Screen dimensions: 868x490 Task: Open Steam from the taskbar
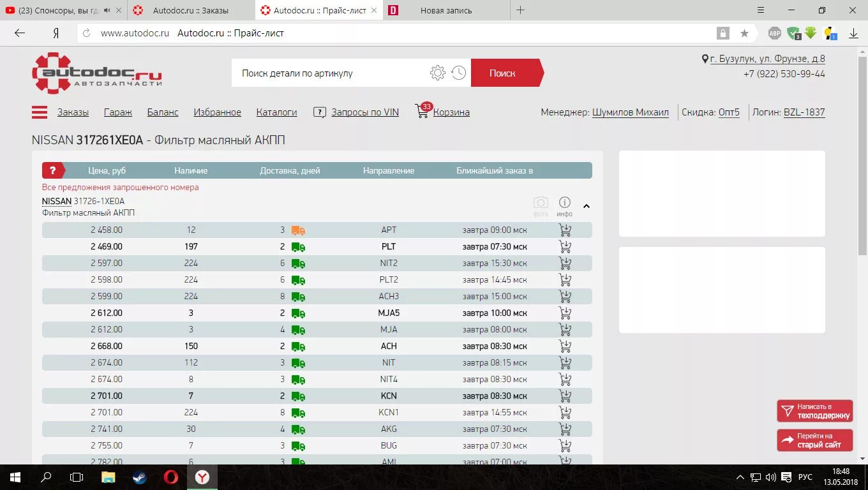coord(139,477)
